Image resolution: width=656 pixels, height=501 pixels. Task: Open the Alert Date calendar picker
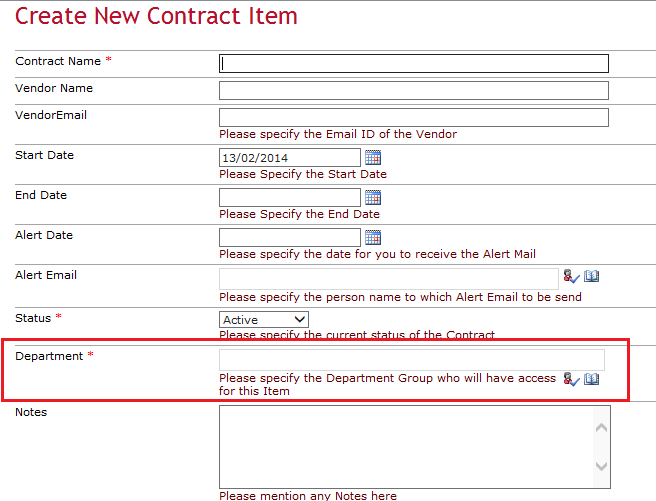pos(373,237)
